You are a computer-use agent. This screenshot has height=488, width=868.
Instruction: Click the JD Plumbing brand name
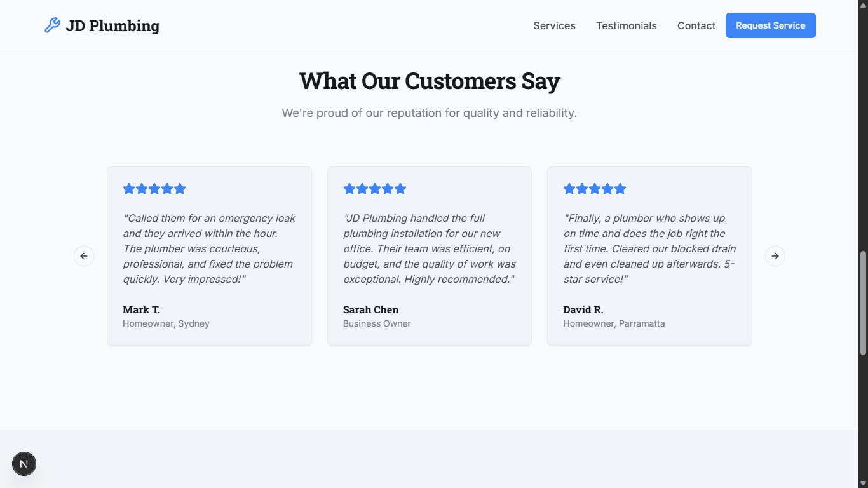pos(112,25)
